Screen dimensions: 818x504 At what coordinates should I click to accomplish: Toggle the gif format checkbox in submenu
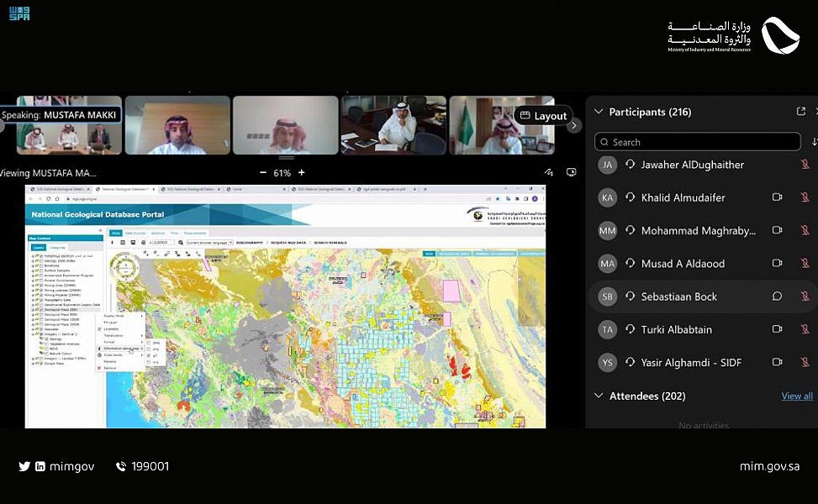click(149, 355)
